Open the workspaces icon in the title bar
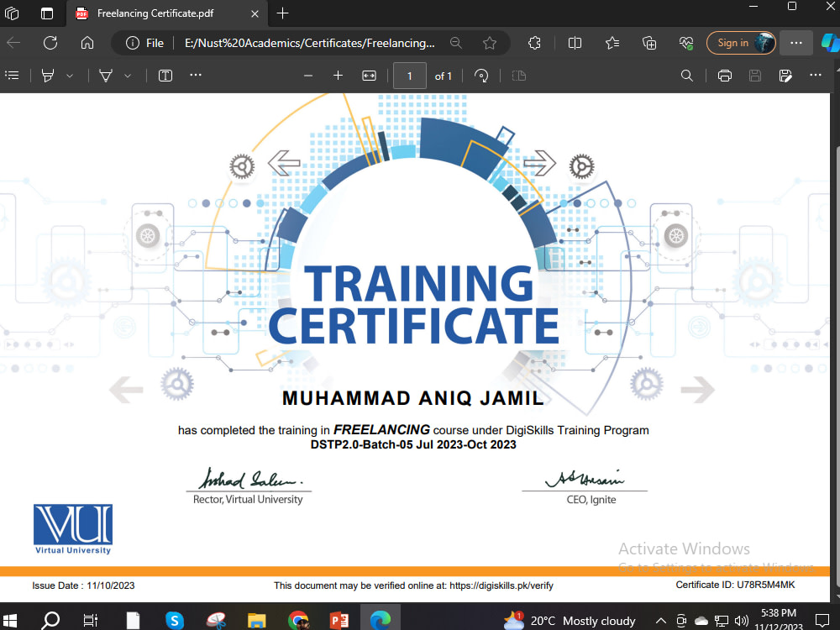Viewport: 840px width, 630px height. pos(12,13)
